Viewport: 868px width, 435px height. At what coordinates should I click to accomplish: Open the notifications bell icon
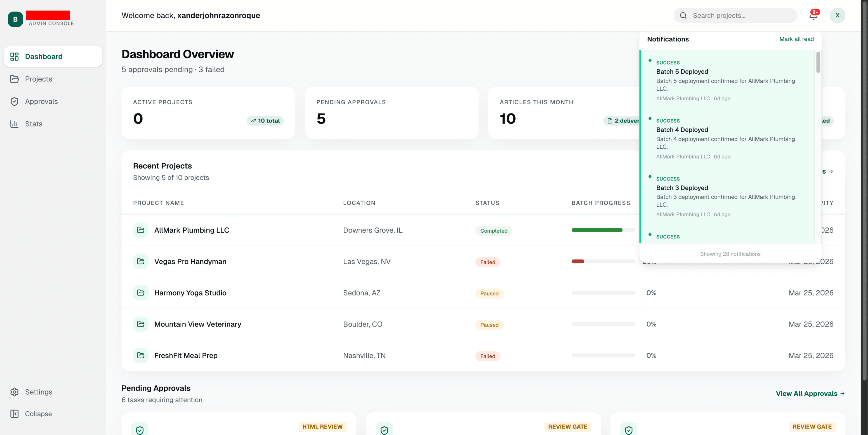(x=814, y=16)
